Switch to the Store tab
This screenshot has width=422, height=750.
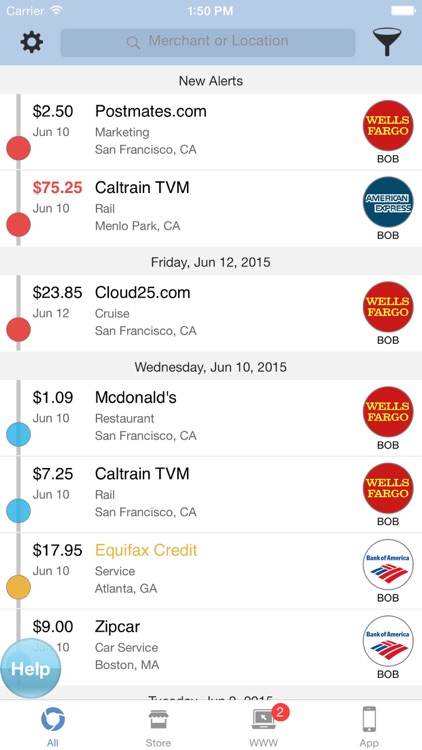tap(158, 727)
